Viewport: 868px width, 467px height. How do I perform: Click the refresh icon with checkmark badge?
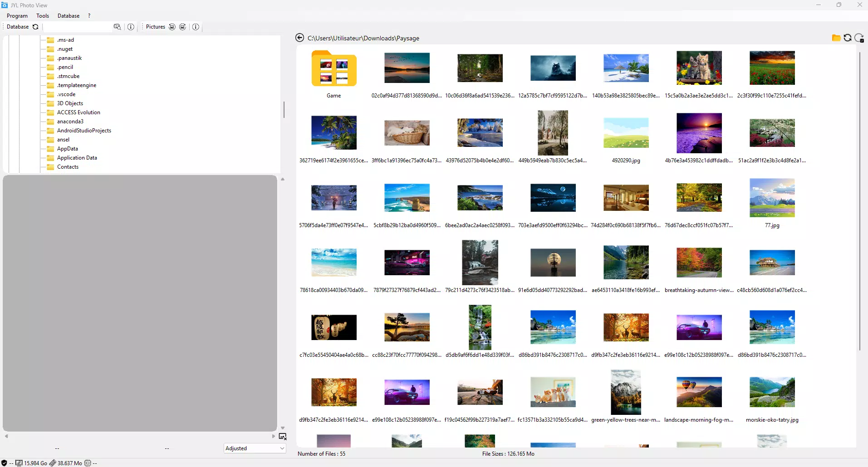coord(859,38)
